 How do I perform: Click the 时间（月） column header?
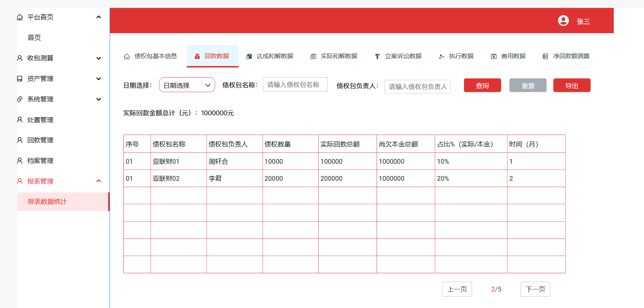(536, 144)
